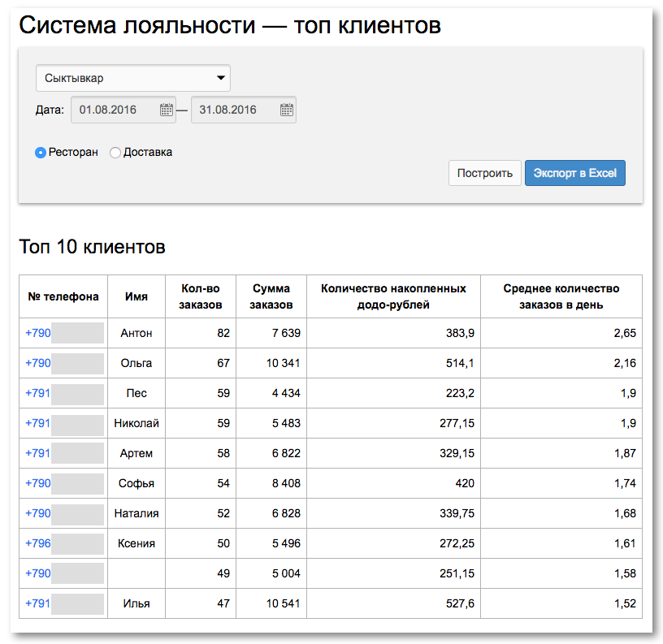Click Среднее количество заказов в день header
Viewport: 663px width, 644px height.
(561, 296)
